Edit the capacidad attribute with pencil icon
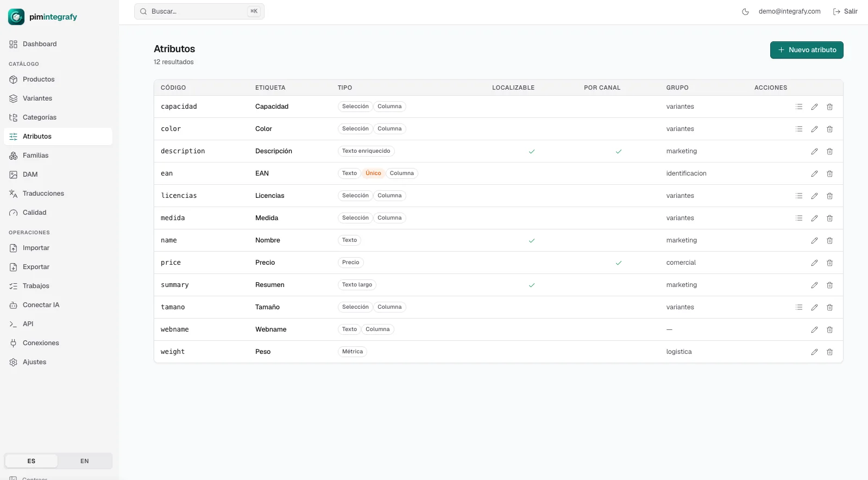Screen dimensions: 868x480 click(x=814, y=107)
